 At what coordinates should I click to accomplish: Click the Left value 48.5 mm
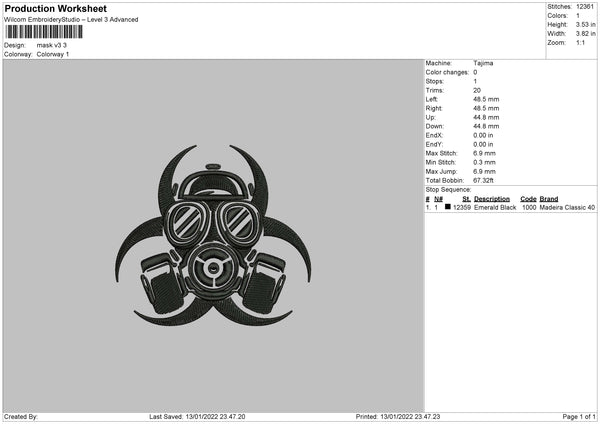[486, 99]
